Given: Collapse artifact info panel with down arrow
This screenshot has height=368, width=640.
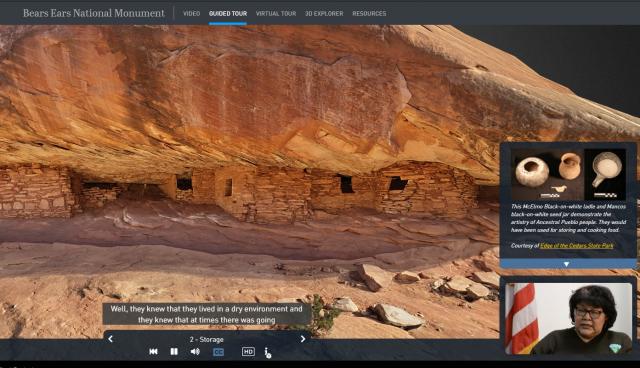Looking at the screenshot, I should [x=566, y=264].
